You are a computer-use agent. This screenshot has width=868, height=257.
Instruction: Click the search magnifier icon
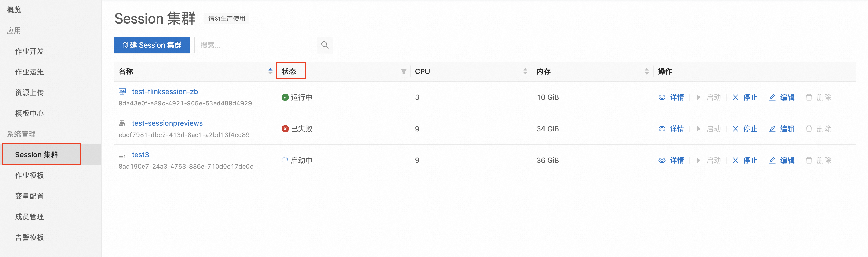325,45
